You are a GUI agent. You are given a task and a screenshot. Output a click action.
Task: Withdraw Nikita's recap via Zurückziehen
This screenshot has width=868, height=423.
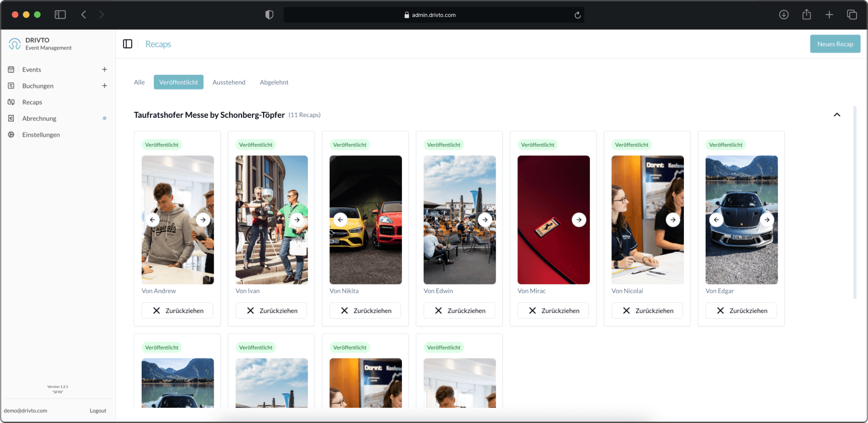[365, 310]
